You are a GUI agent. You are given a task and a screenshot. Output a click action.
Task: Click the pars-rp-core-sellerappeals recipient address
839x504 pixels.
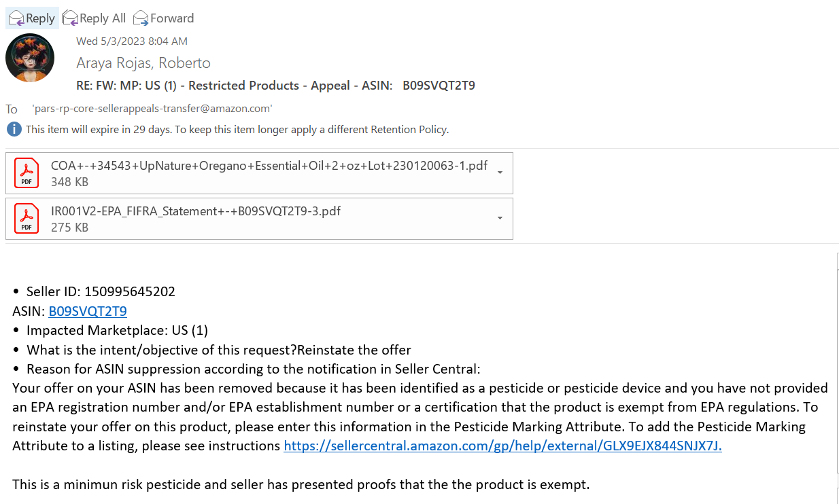pos(152,109)
